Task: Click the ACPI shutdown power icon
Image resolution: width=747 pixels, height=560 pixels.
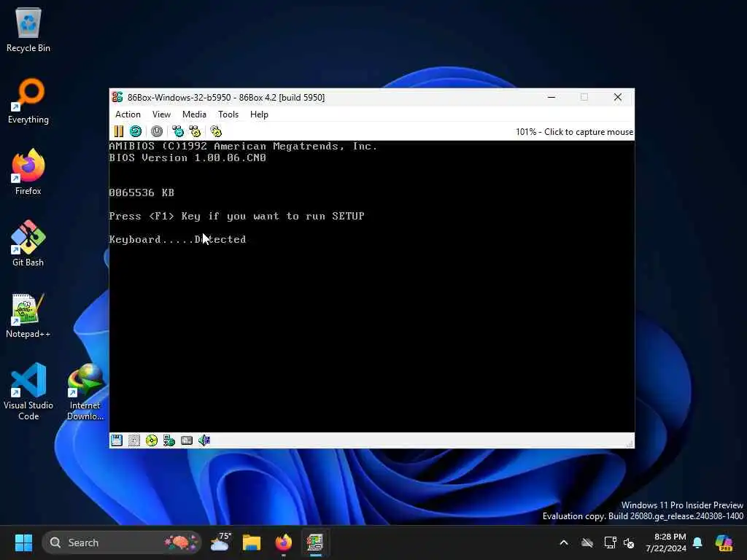Action: tap(157, 131)
